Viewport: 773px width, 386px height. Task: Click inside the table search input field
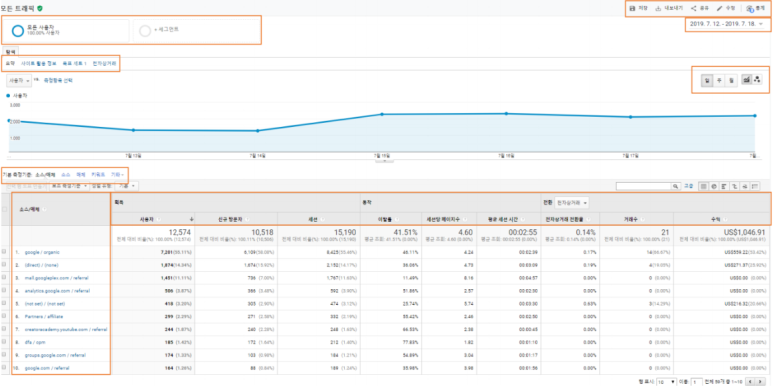pyautogui.click(x=644, y=186)
